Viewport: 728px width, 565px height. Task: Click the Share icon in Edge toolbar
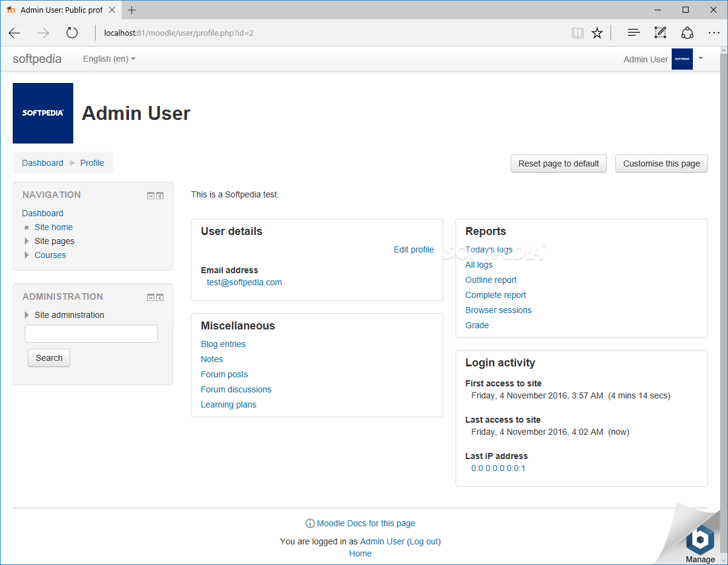(687, 33)
